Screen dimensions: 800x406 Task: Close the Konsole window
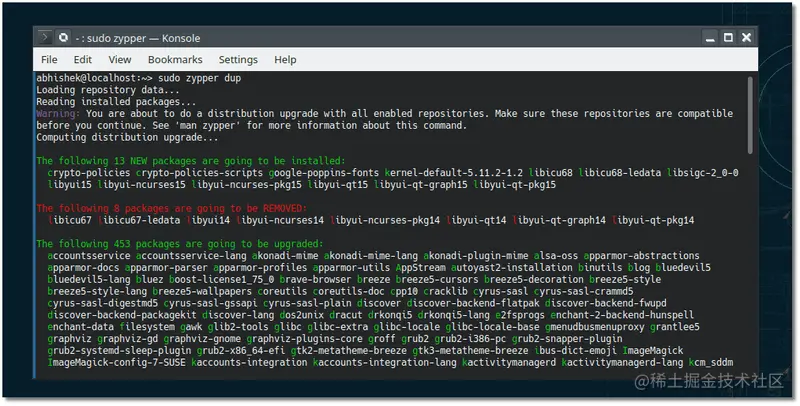coord(746,38)
